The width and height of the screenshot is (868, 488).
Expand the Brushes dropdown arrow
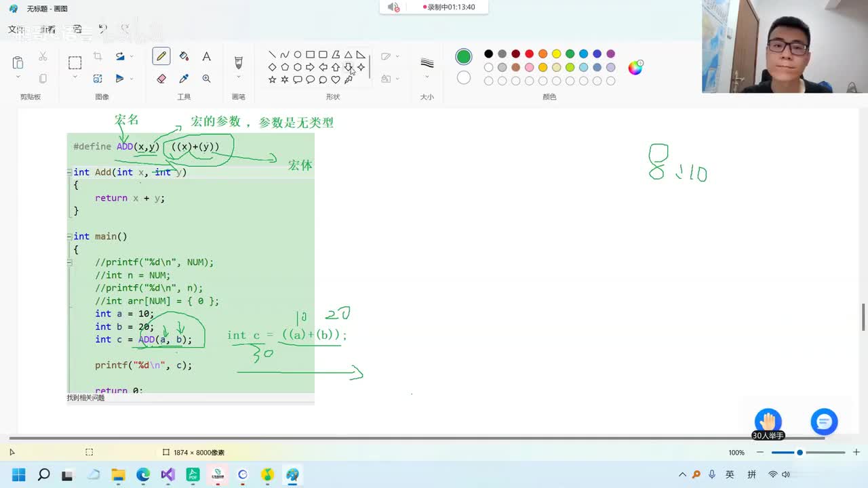pos(238,77)
